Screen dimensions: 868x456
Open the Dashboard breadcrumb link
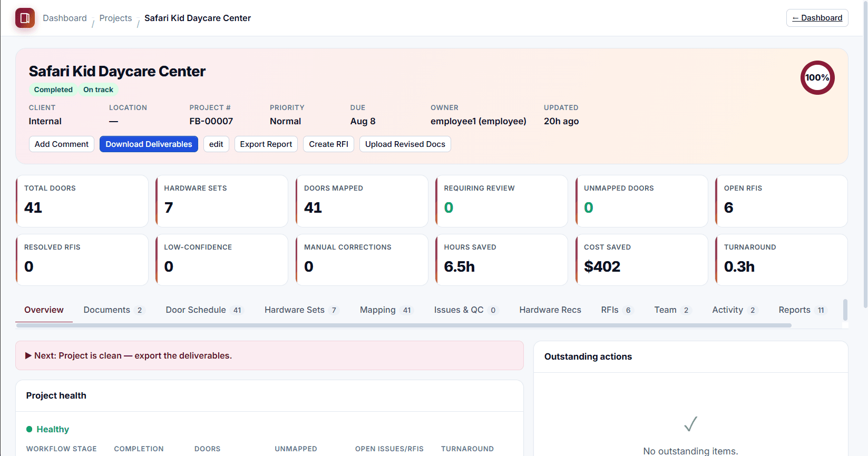[65, 18]
